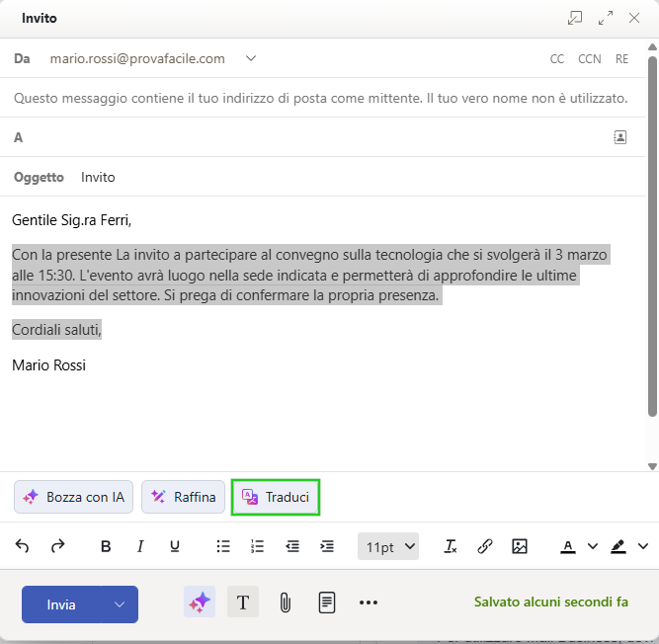This screenshot has width=659, height=644.
Task: Open the send options arrow beside Invia
Action: tap(120, 604)
